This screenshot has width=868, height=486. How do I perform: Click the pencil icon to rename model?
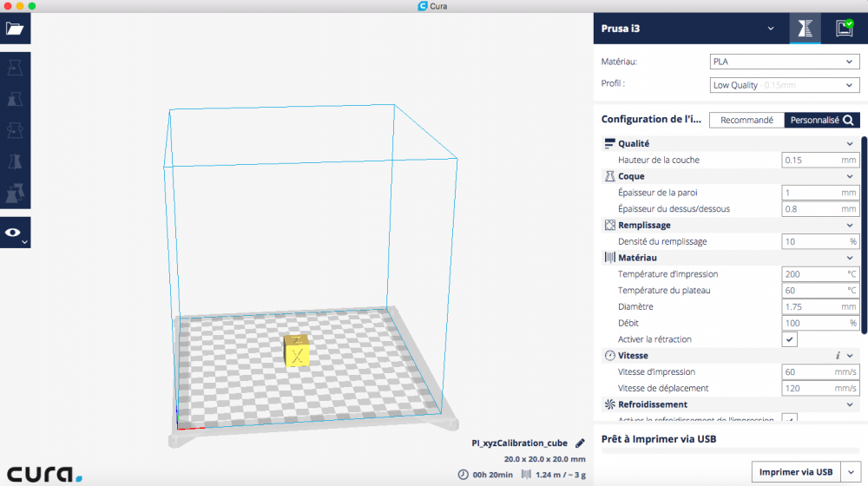pyautogui.click(x=580, y=443)
